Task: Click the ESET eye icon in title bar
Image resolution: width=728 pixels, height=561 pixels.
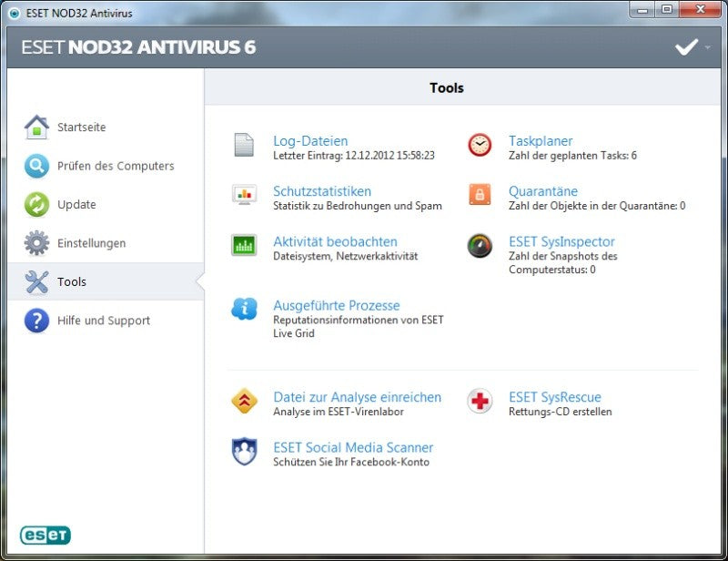Action: 15,13
